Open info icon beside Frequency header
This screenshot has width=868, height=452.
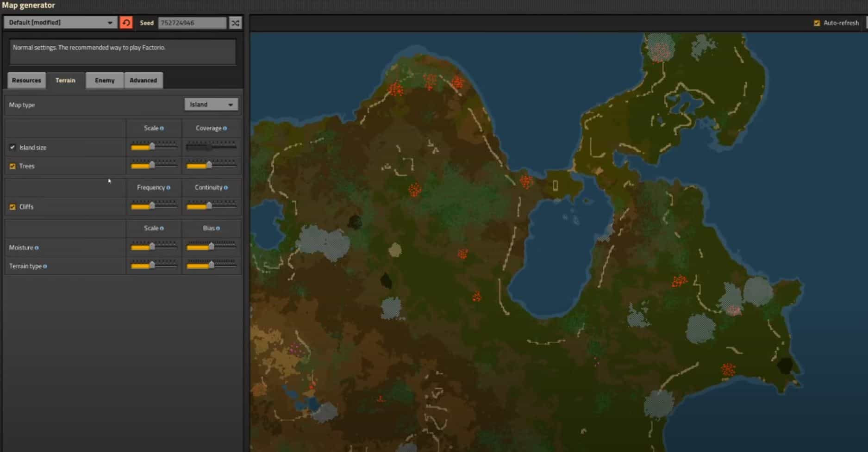[168, 187]
